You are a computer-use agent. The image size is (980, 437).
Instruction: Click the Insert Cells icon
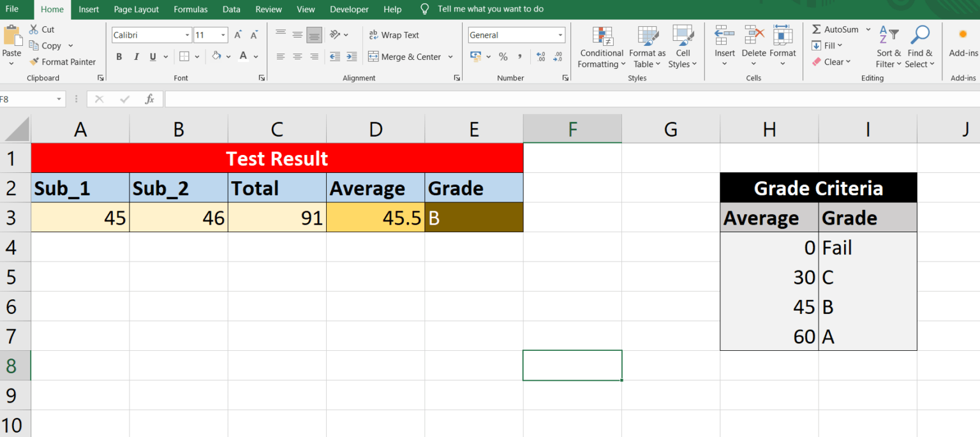point(724,46)
